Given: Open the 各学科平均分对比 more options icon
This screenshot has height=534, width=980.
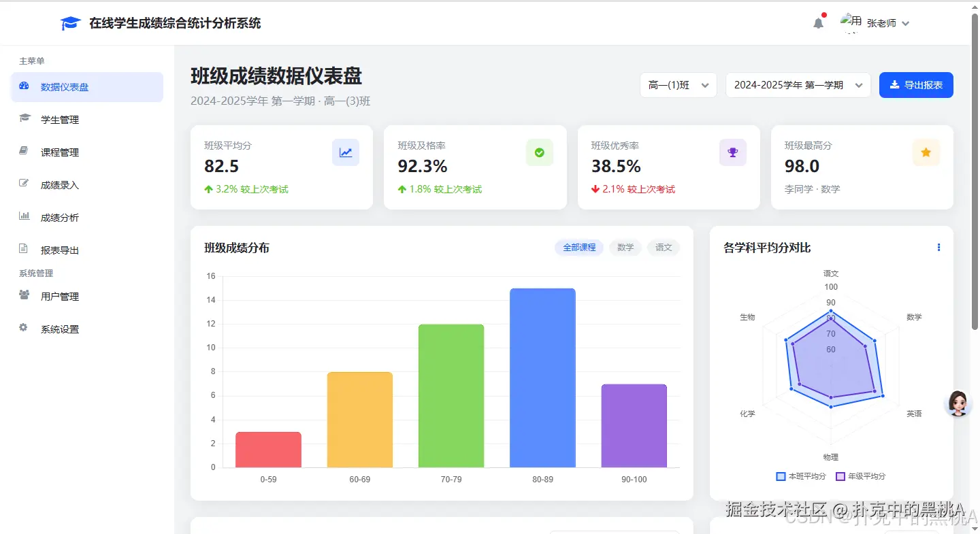Looking at the screenshot, I should [938, 248].
